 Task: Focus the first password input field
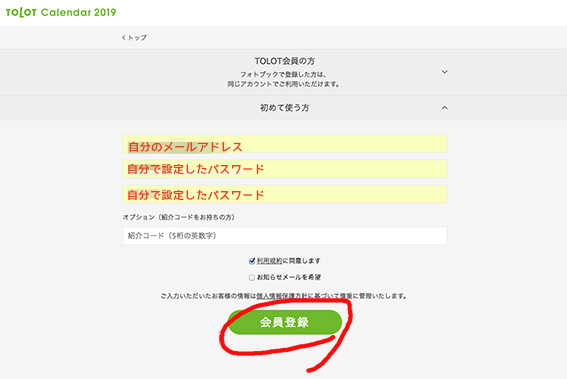[x=285, y=169]
